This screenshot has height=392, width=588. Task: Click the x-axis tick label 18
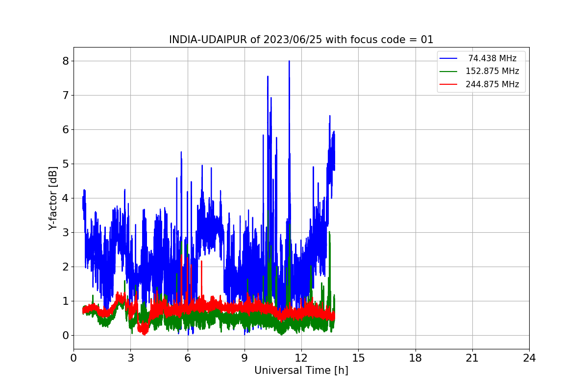click(x=416, y=358)
